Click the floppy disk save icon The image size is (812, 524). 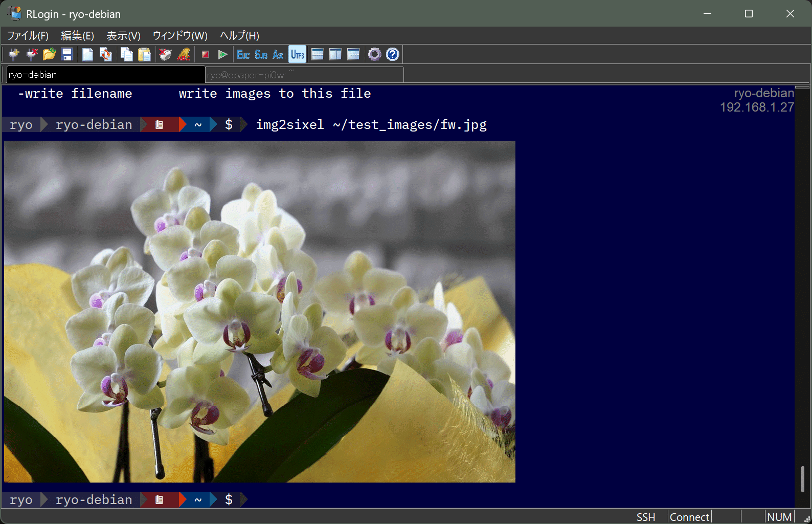[67, 54]
